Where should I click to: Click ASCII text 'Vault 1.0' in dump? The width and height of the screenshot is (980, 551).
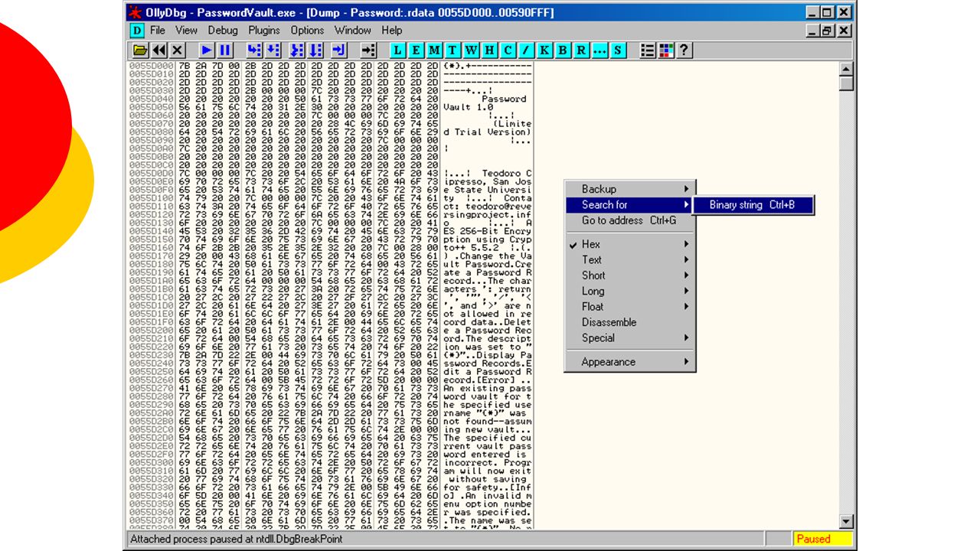[x=469, y=107]
